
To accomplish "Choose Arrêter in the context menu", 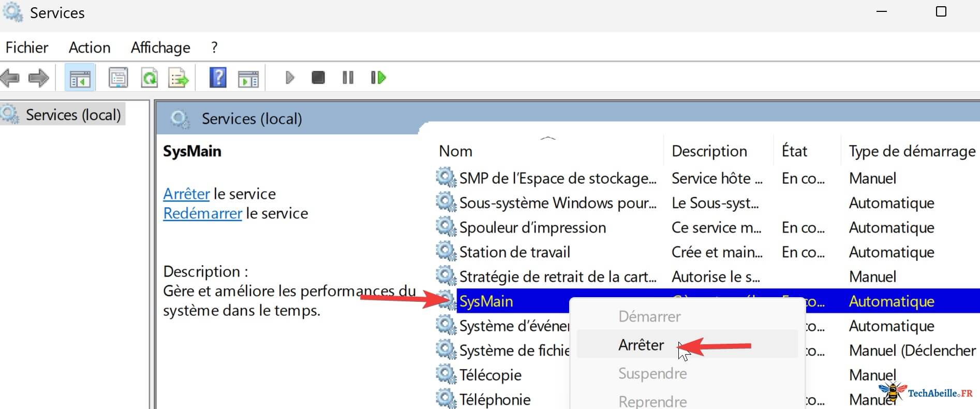I will (641, 345).
